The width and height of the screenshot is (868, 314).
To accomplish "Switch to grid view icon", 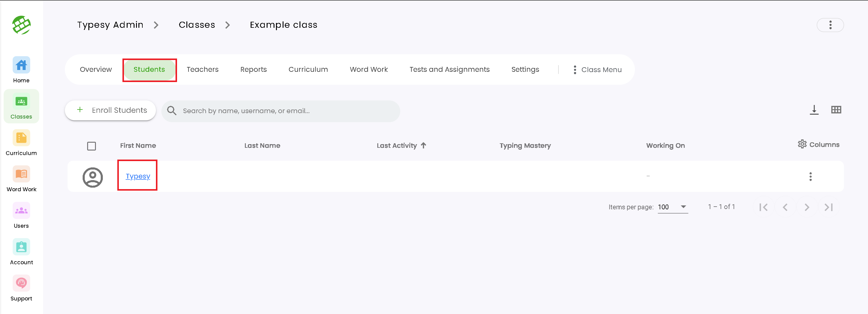I will tap(836, 110).
